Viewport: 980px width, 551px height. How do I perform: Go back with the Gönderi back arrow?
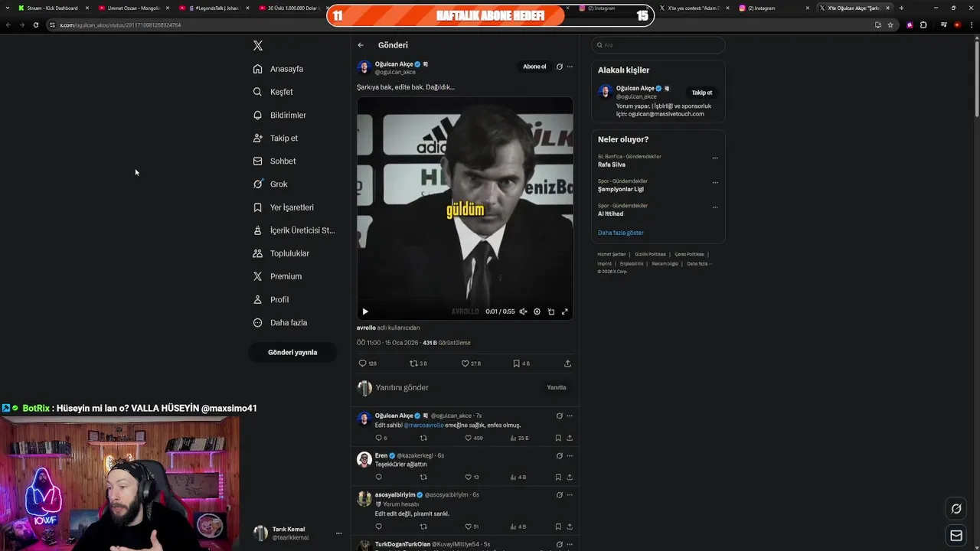pyautogui.click(x=361, y=45)
